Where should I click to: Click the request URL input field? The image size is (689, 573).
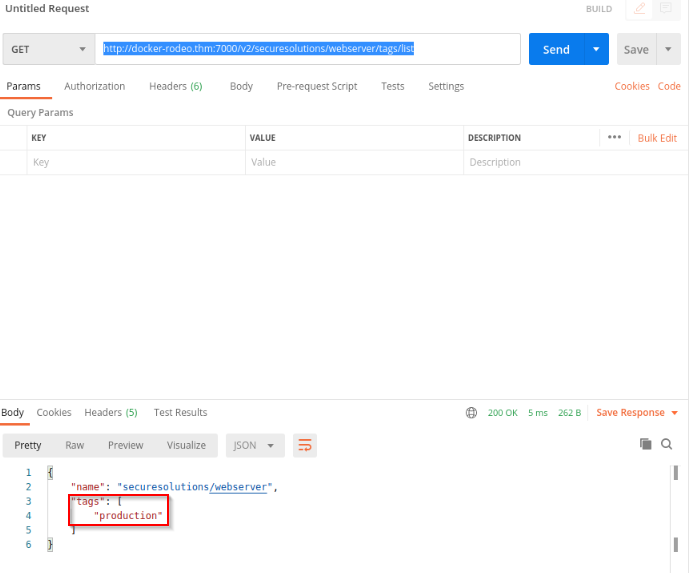308,49
